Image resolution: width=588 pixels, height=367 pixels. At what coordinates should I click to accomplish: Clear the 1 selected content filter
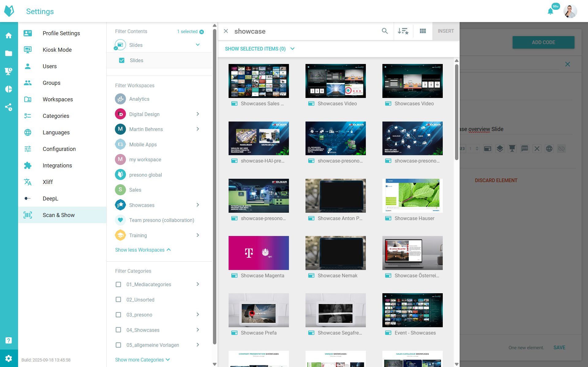click(x=202, y=32)
